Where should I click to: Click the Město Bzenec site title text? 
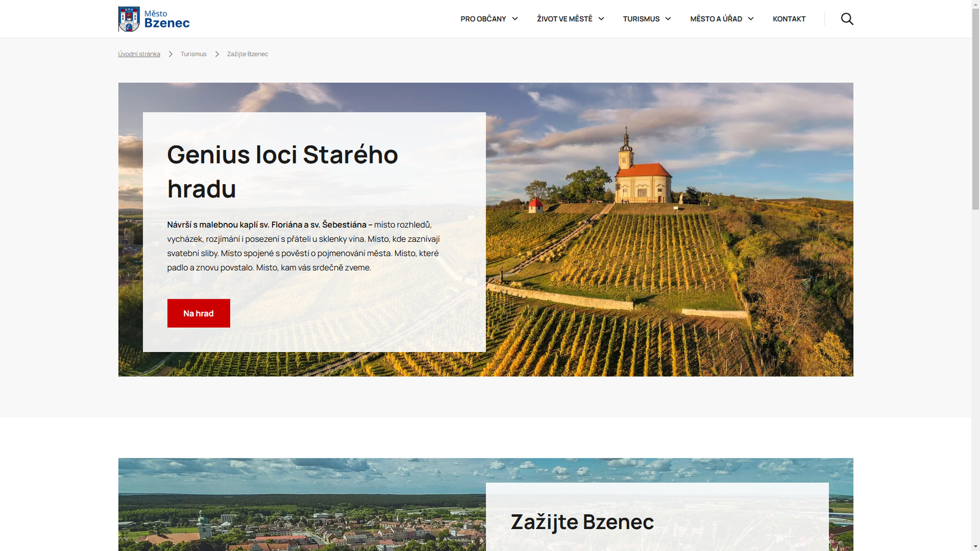[167, 19]
